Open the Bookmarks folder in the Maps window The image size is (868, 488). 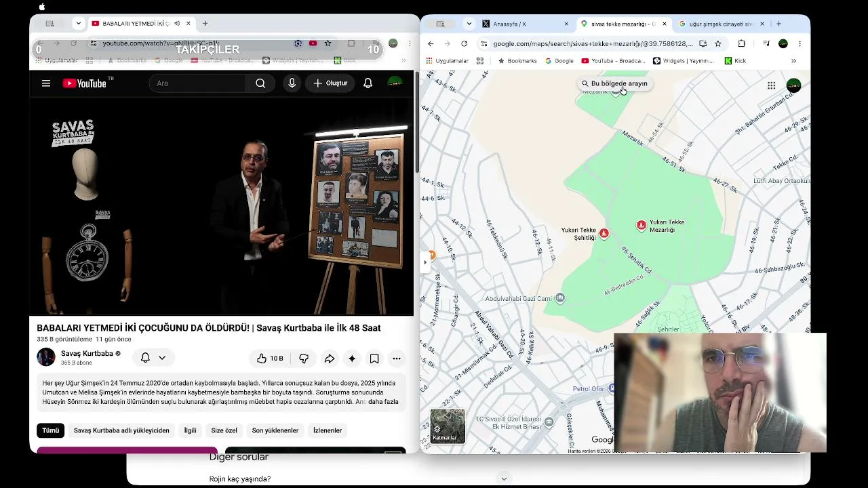click(517, 61)
